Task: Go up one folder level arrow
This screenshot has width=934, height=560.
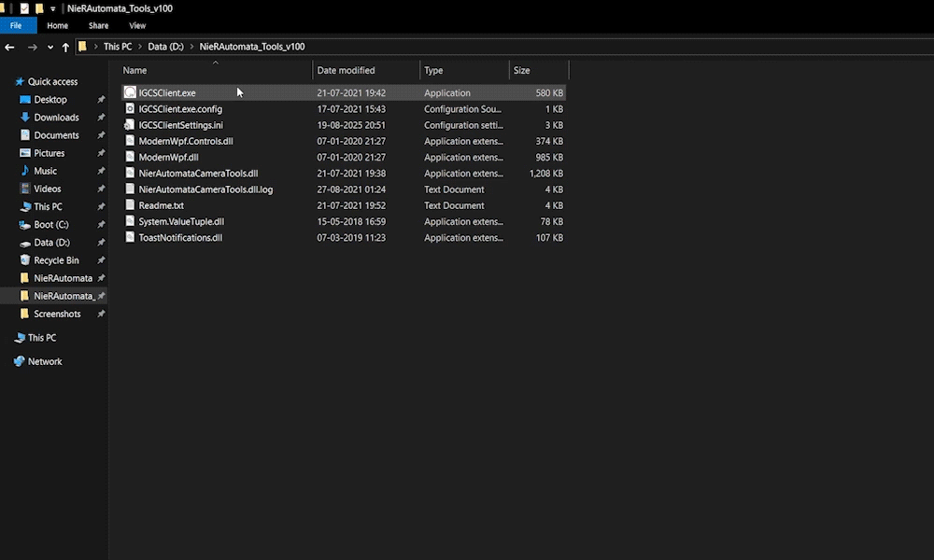Action: pyautogui.click(x=65, y=47)
